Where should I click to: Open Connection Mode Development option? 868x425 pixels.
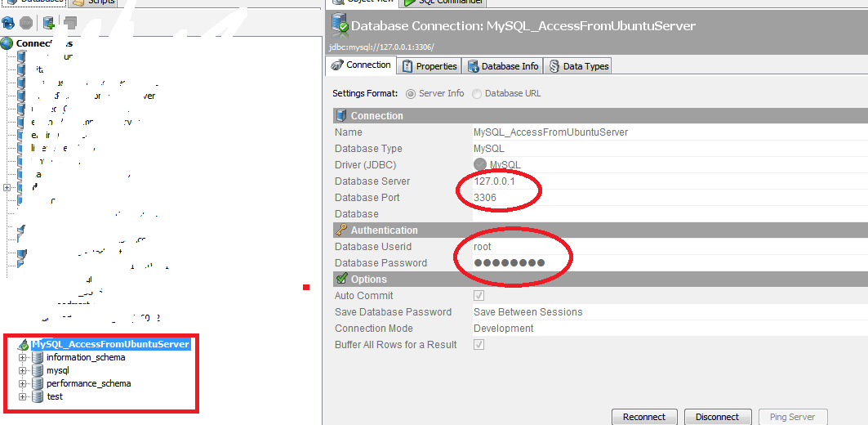point(670,329)
